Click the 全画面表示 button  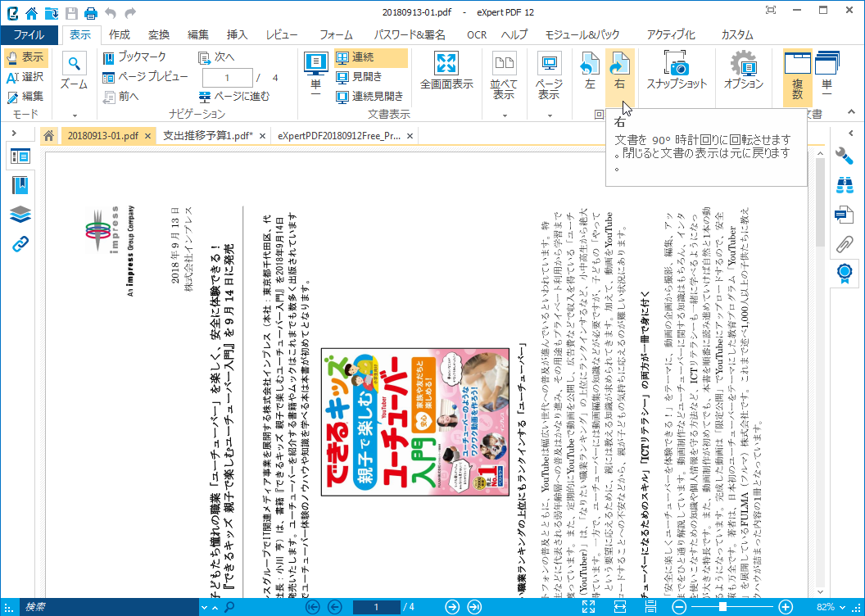(446, 70)
